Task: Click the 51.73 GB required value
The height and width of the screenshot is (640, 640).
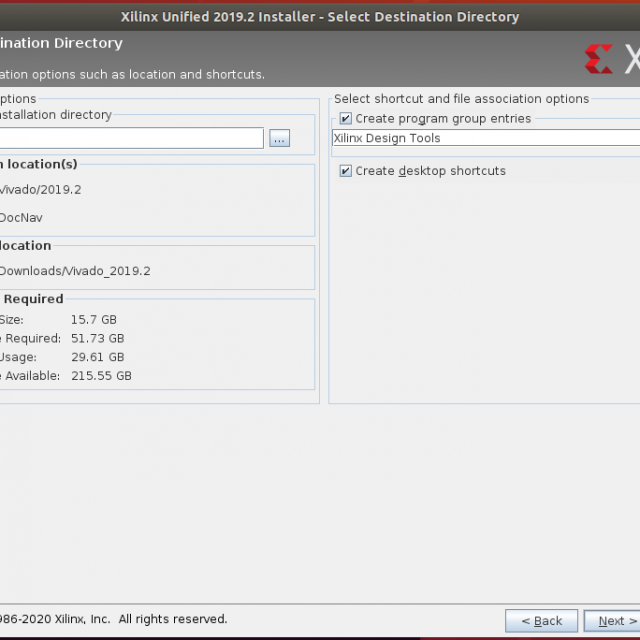Action: [97, 339]
